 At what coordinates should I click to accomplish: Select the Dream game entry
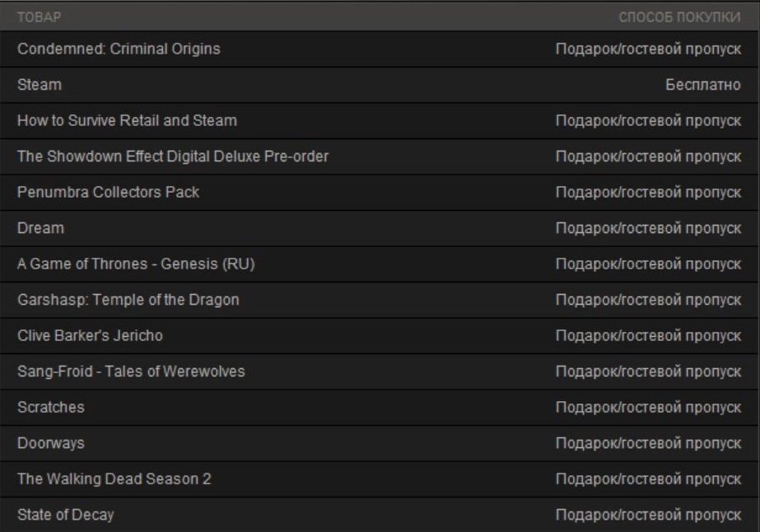tap(40, 228)
